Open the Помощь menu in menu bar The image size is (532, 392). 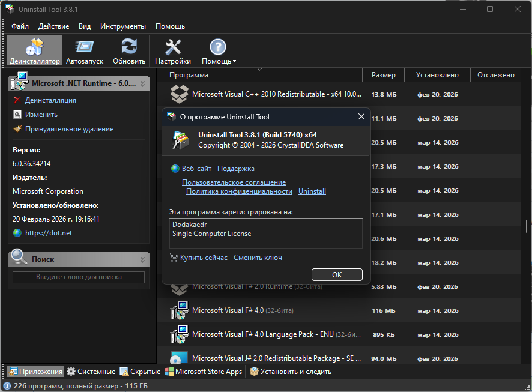pyautogui.click(x=170, y=26)
